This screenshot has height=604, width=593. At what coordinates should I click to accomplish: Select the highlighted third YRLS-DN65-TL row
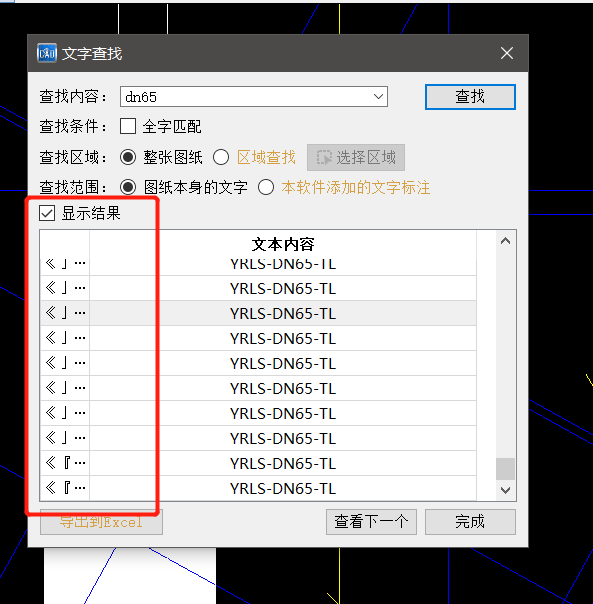coord(258,313)
